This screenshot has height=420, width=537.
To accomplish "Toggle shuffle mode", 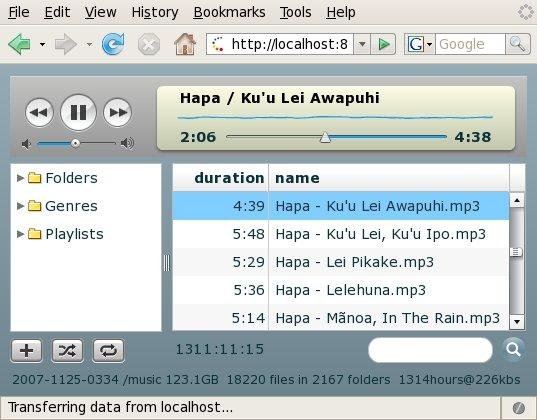I will click(67, 351).
